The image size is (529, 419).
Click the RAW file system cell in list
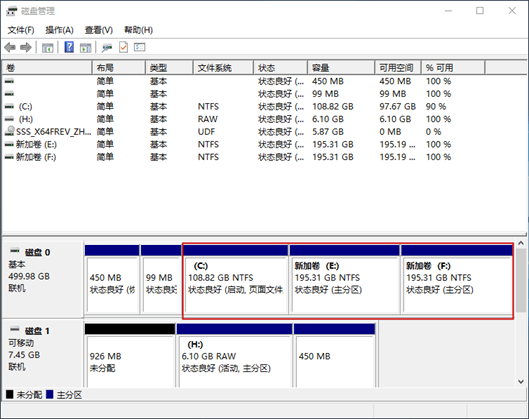[207, 119]
